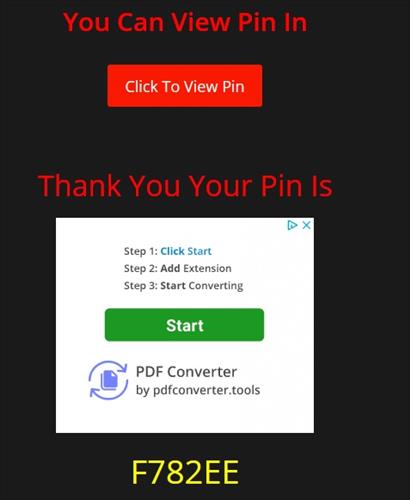Select the yellow F782EE pin code
Image resolution: width=410 pixels, height=500 pixels.
coord(185,472)
